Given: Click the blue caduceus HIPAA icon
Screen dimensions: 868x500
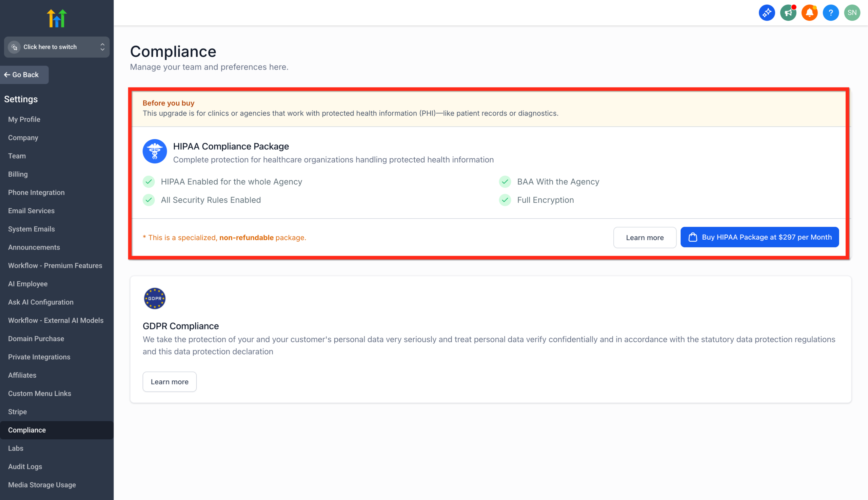Looking at the screenshot, I should coord(154,151).
